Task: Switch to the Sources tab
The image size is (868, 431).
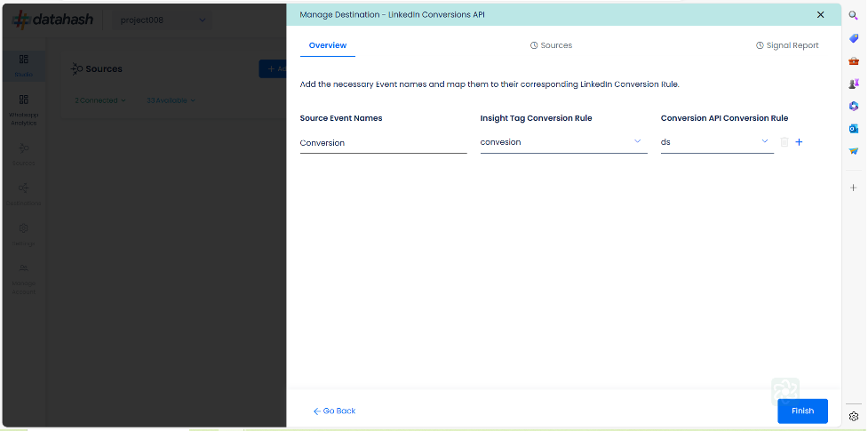Action: pos(551,45)
